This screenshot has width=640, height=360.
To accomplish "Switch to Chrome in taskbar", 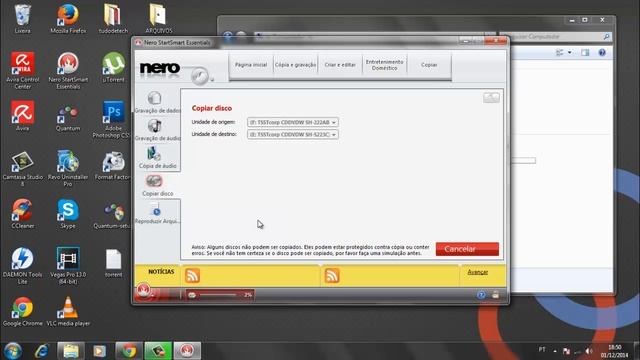I will coord(129,351).
